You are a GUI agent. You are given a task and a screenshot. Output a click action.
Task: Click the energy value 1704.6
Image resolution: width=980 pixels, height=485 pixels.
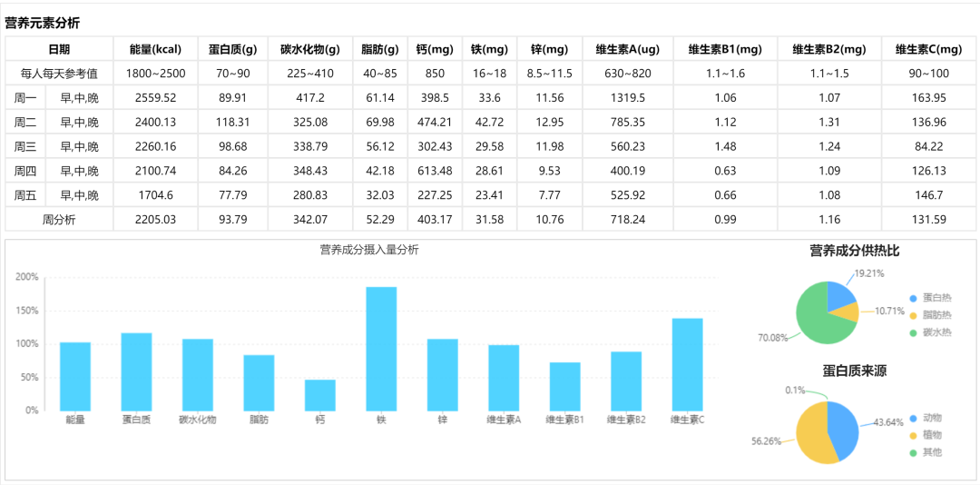[x=156, y=196]
